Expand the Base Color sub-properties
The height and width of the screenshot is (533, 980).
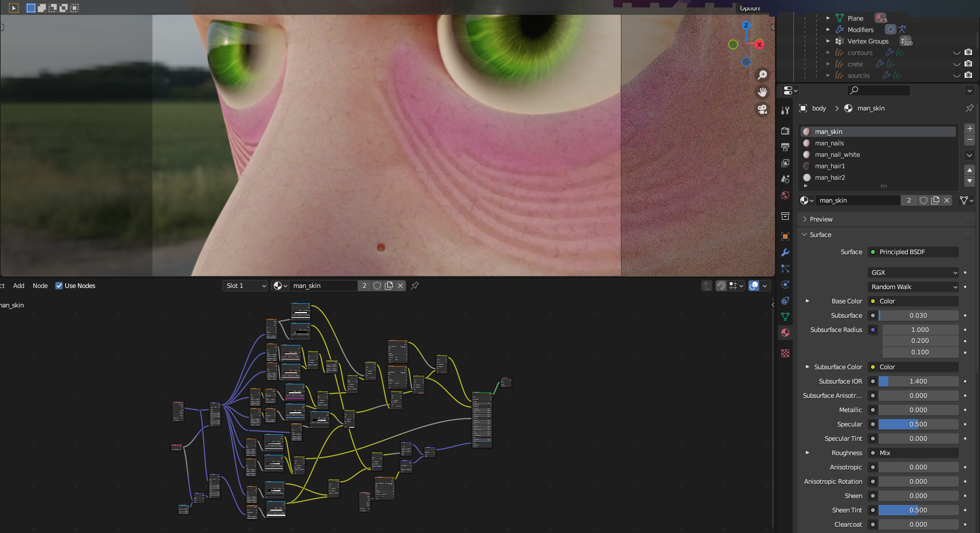(808, 301)
